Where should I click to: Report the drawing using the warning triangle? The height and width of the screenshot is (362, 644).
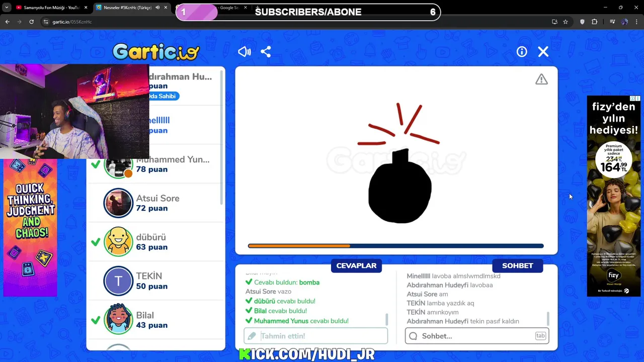coord(541,79)
